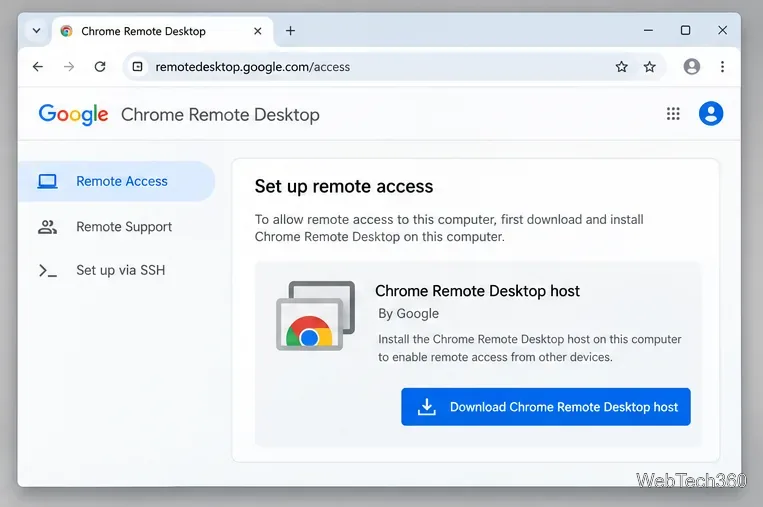Go forward to next page
This screenshot has height=507, width=763.
pos(69,67)
